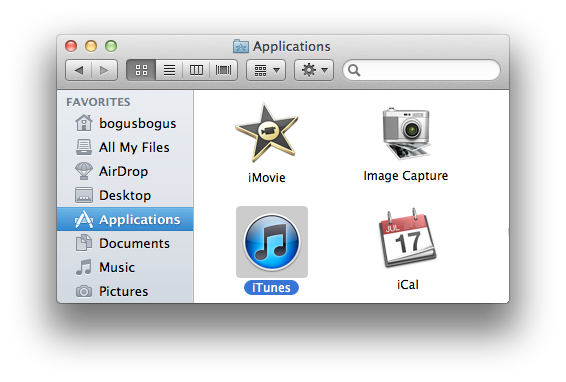
Task: Select the Image Capture camera icon
Action: coord(406,133)
